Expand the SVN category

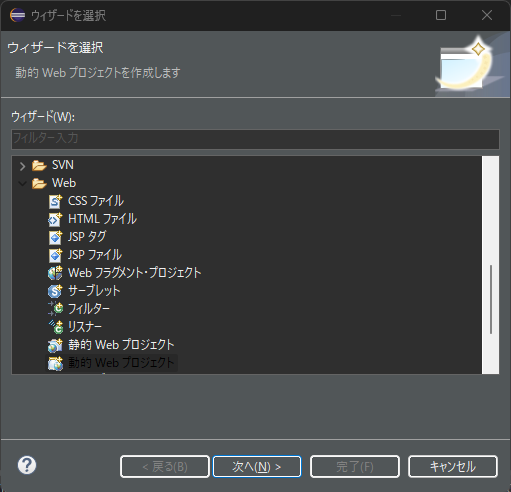[22, 166]
